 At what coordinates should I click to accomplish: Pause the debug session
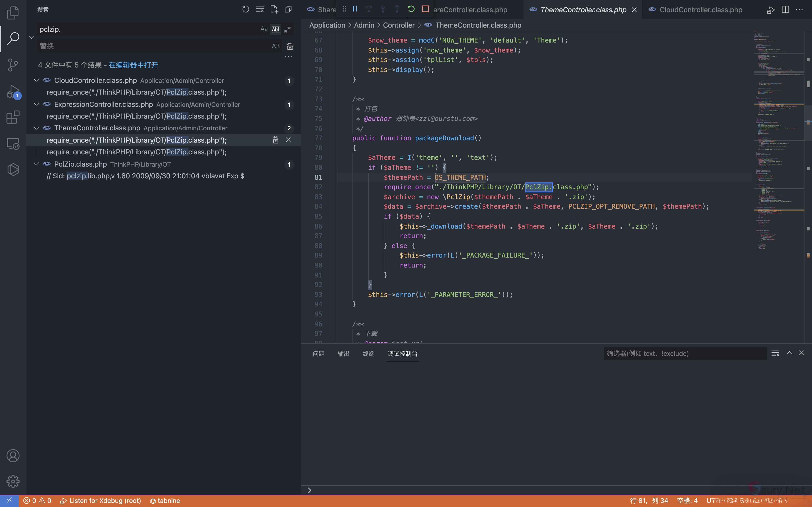[x=355, y=9]
